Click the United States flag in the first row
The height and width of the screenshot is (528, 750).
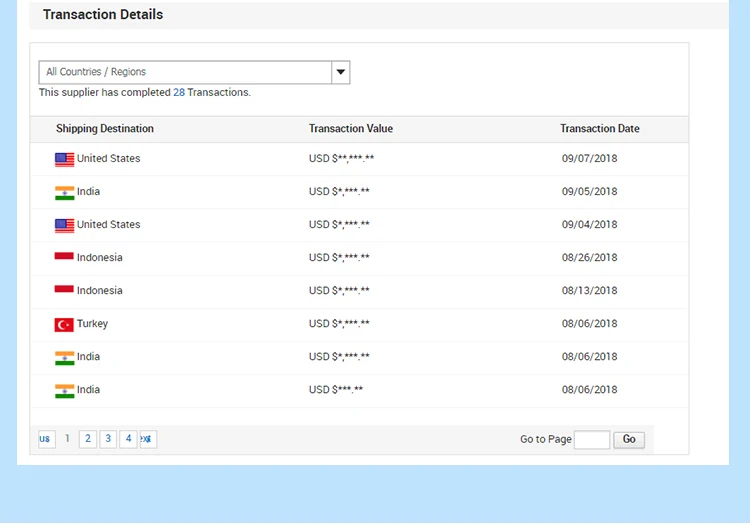click(64, 159)
